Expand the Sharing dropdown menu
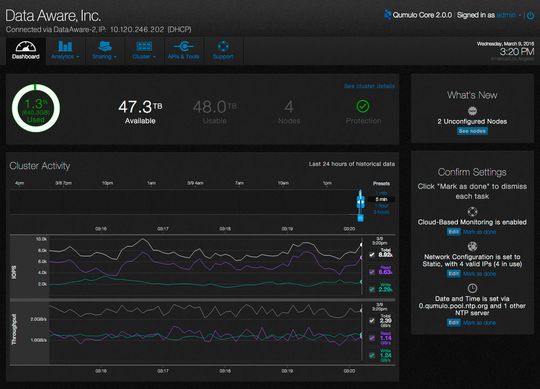The width and height of the screenshot is (540, 389). 104,51
